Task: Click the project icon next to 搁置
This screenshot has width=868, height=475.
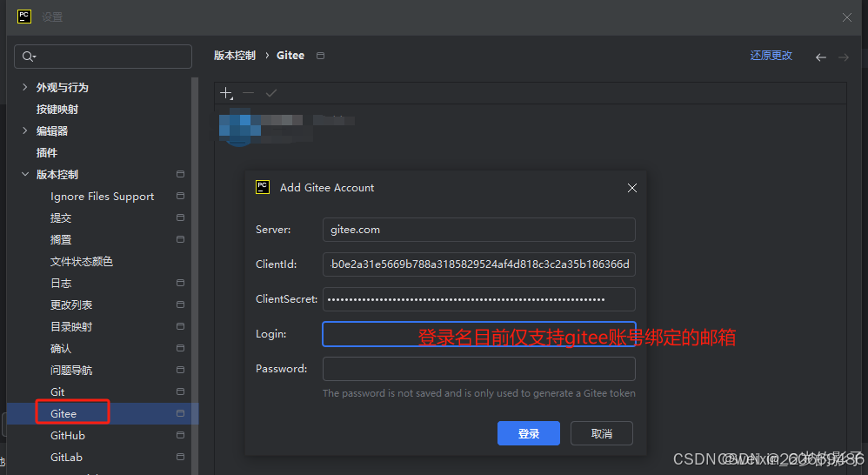Action: (180, 239)
